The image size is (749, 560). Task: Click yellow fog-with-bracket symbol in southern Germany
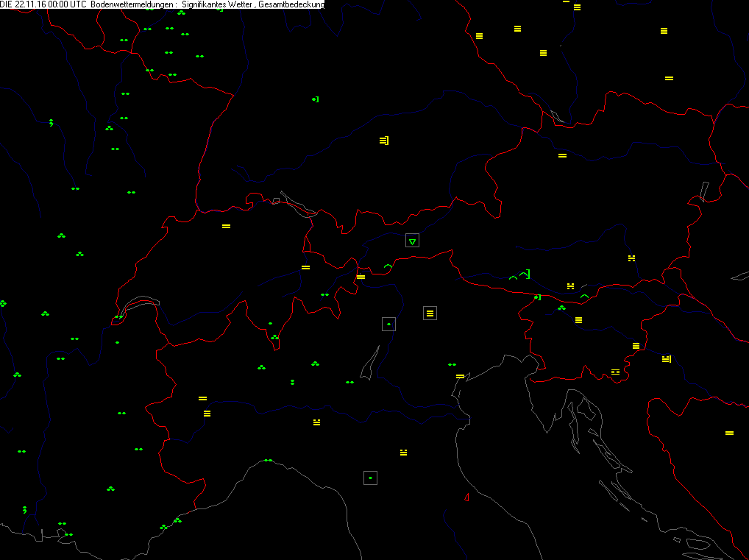tap(384, 141)
